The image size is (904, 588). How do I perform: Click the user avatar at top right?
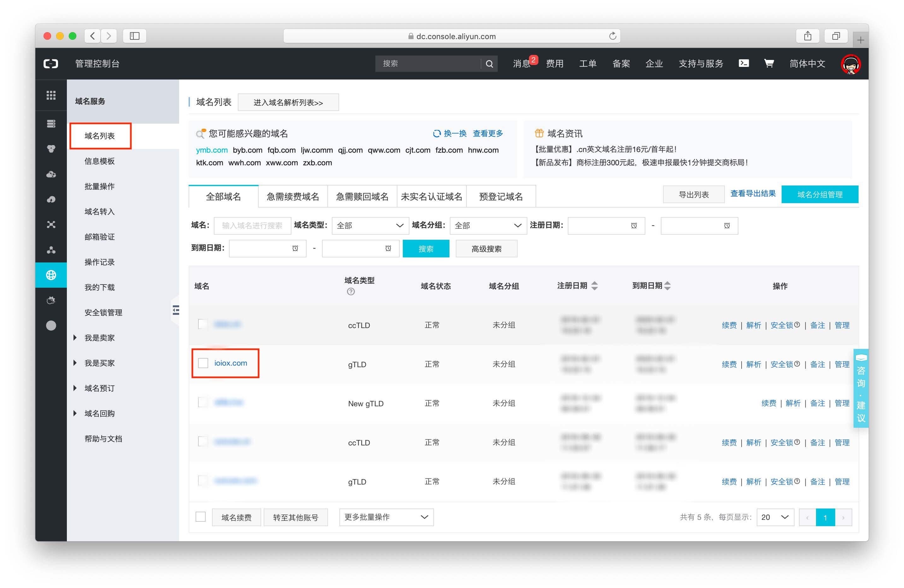(851, 63)
